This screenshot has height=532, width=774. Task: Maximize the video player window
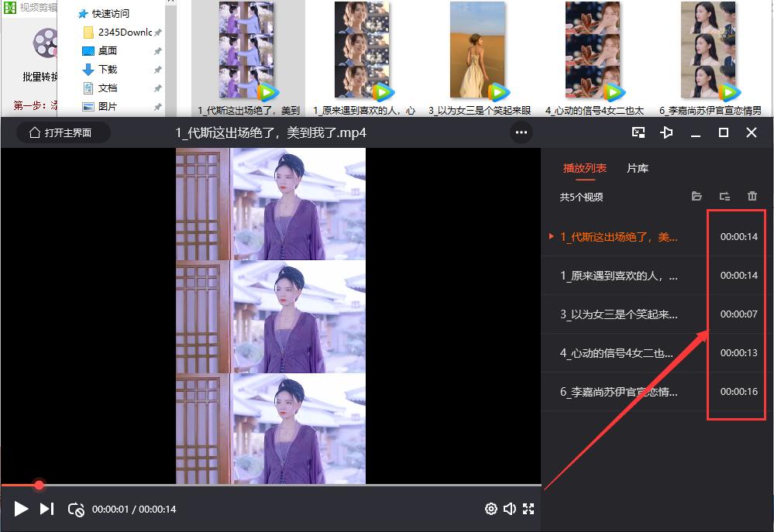723,132
